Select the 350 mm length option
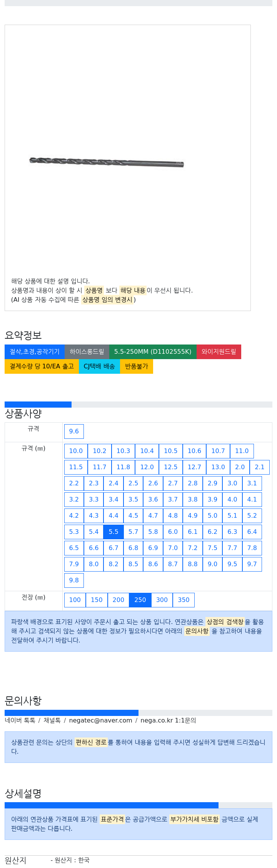Screen dimensions: 277x868 pyautogui.click(x=184, y=600)
